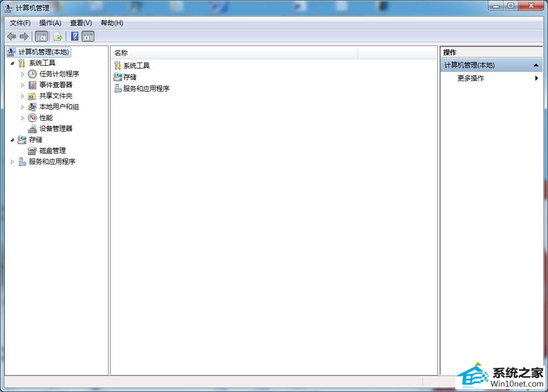Collapse the 计算机管理(本地) actions section arrow
This screenshot has height=392, width=548.
coord(536,65)
